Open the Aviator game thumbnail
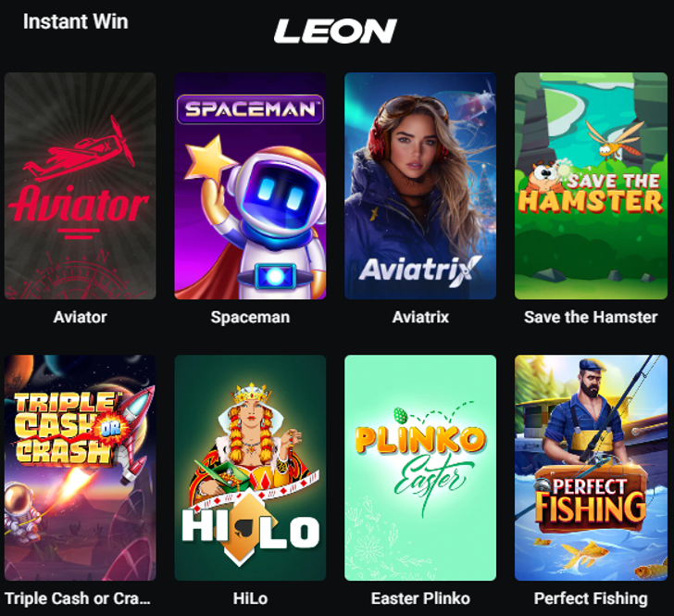 click(80, 186)
